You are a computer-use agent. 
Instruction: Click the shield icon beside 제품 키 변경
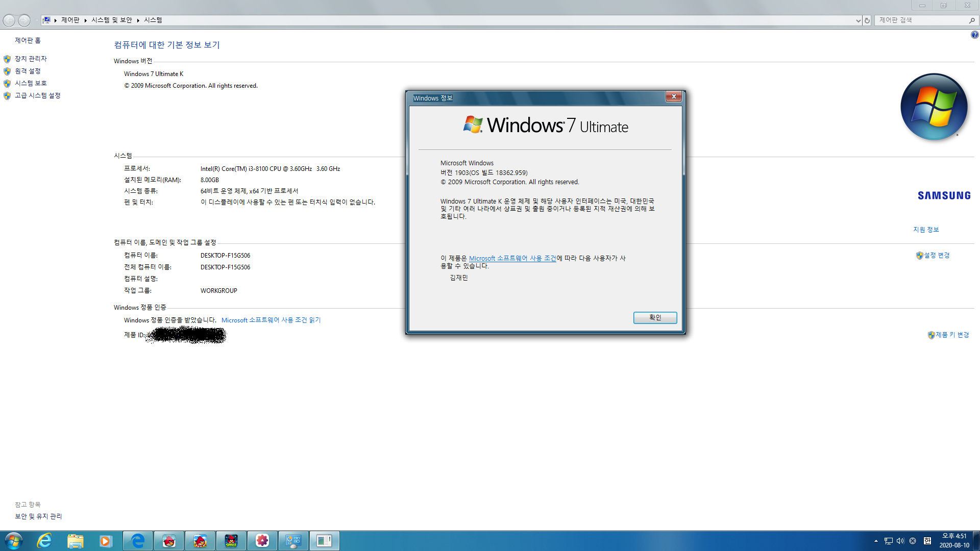[x=932, y=335]
